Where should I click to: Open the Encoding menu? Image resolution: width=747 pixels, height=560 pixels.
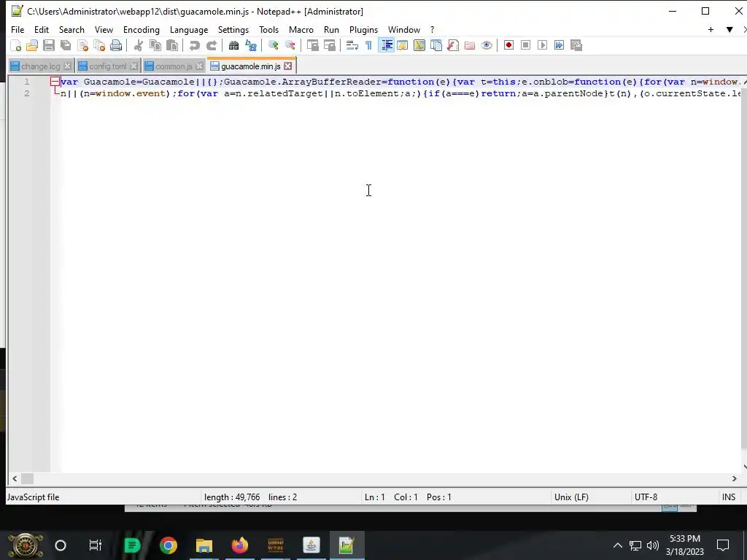tap(142, 29)
